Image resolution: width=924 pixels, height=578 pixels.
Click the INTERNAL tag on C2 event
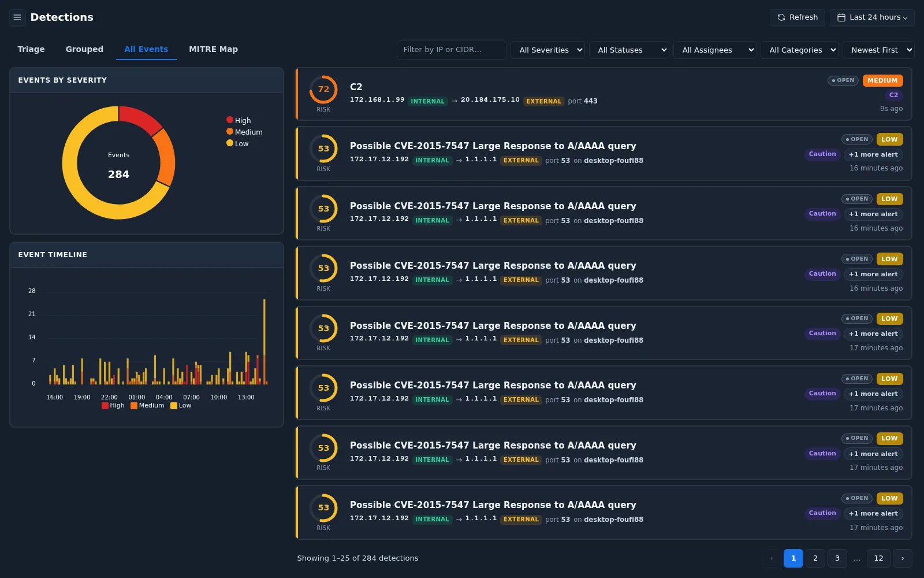(428, 101)
